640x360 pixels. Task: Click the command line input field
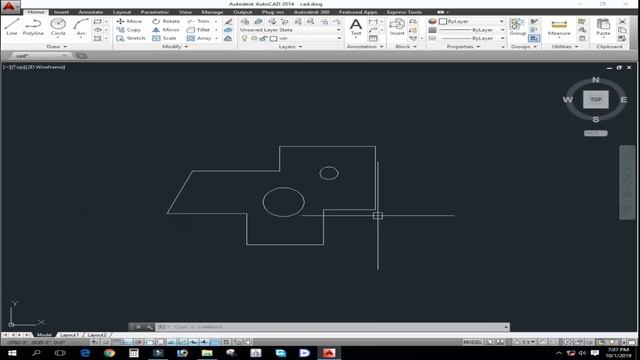point(331,327)
